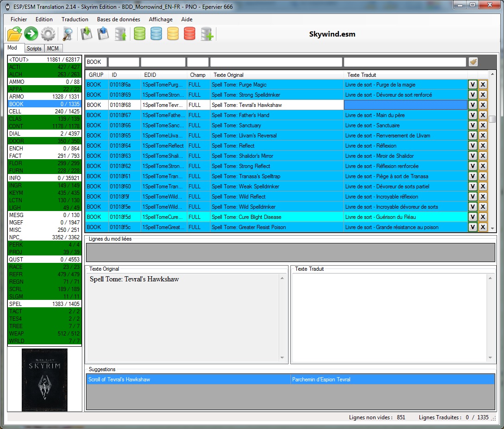Pick the suggestion Scroll of Tevral's Hawkshaw
The height and width of the screenshot is (429, 504).
290,379
